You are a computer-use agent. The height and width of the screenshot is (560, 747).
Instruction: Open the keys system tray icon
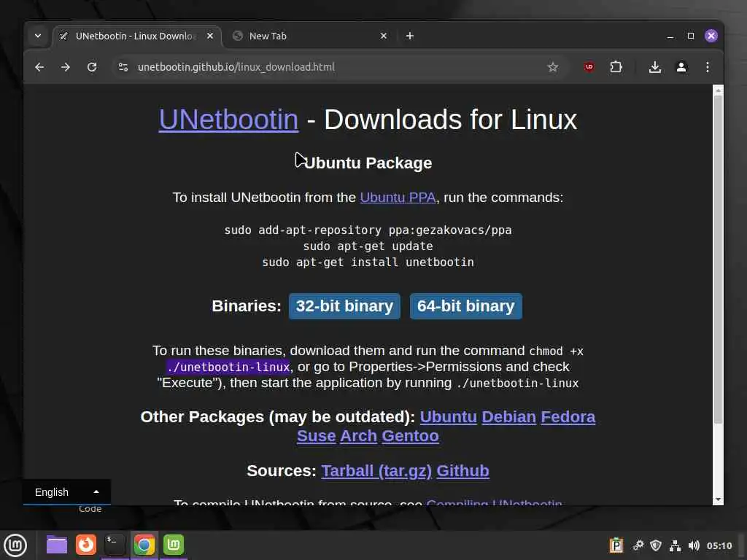tap(638, 545)
